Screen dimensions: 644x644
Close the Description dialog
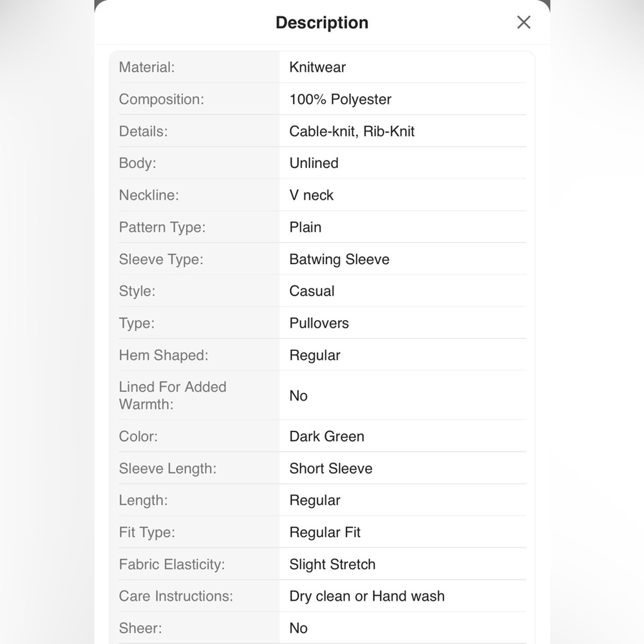click(x=524, y=22)
